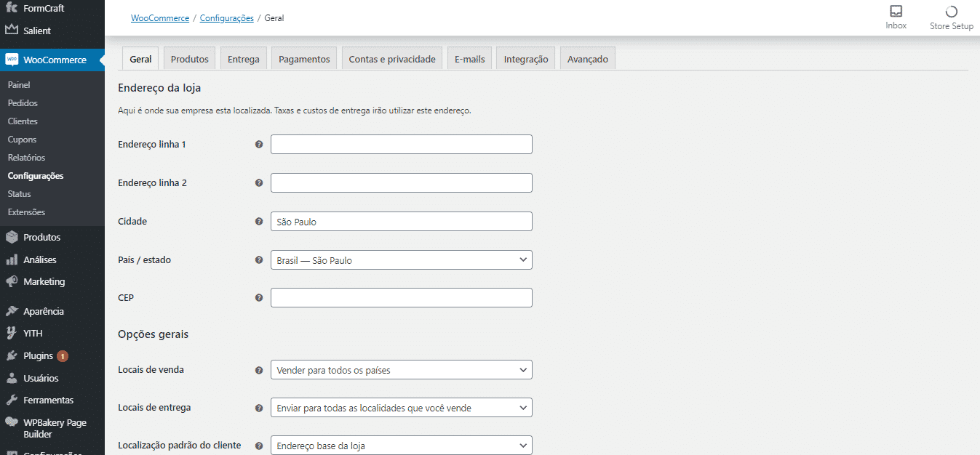
Task: Open Relatórios in WooCommerce submenu
Action: click(26, 158)
